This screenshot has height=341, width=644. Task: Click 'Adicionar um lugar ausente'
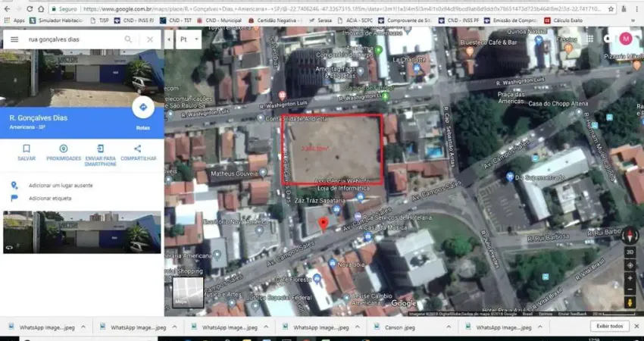coord(61,186)
